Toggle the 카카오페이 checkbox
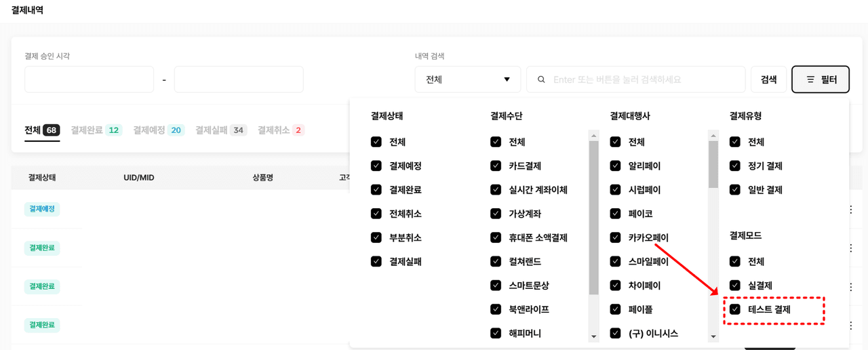868x350 pixels. coord(615,237)
